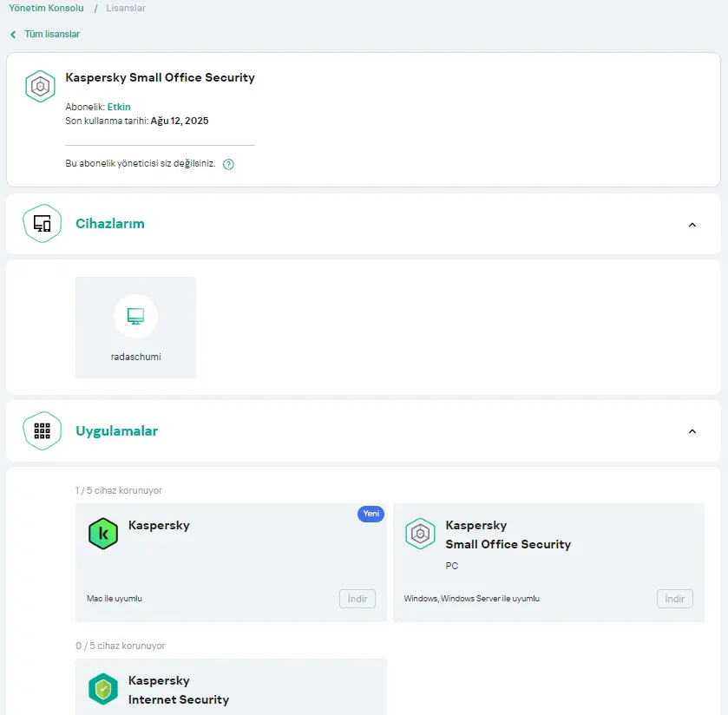Click the Yeni badge on Kaspersky card

371,514
